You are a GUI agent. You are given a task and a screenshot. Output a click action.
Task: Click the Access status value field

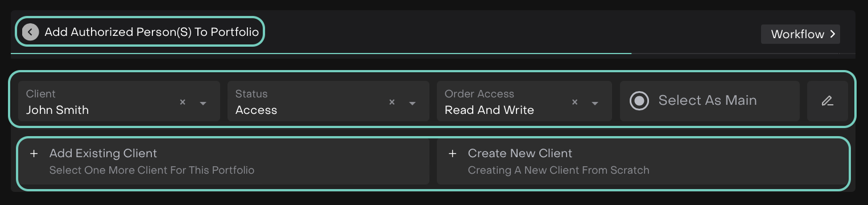328,101
